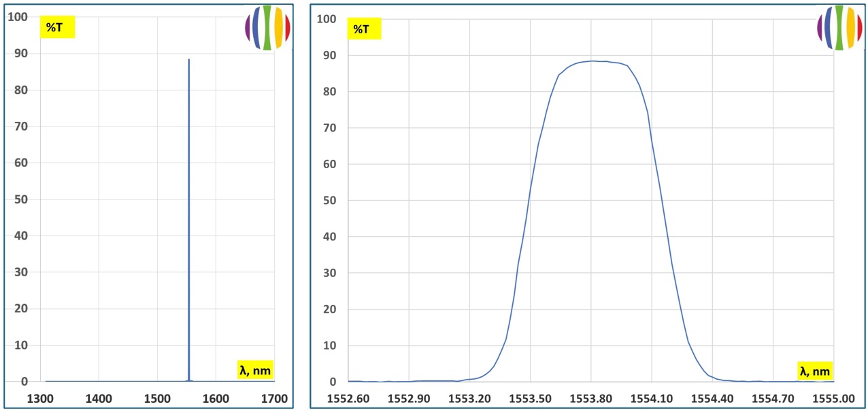868x411 pixels.
Task: Click the 1553.20 x-axis tick label
Action: (469, 398)
